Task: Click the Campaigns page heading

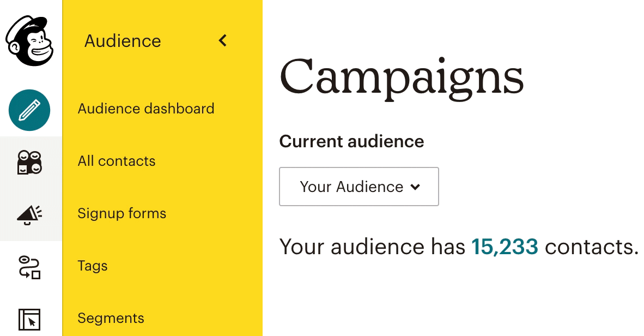Action: click(402, 76)
